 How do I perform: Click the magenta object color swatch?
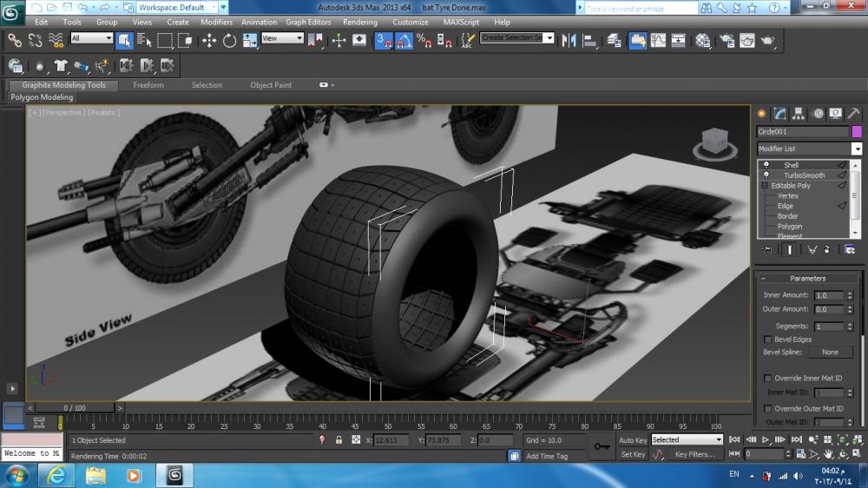click(x=857, y=131)
